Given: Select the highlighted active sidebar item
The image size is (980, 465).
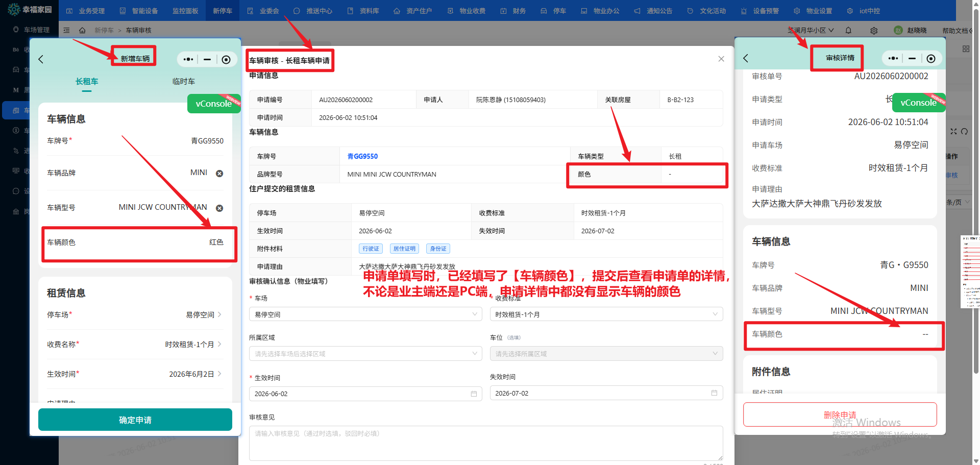Looking at the screenshot, I should tap(16, 110).
